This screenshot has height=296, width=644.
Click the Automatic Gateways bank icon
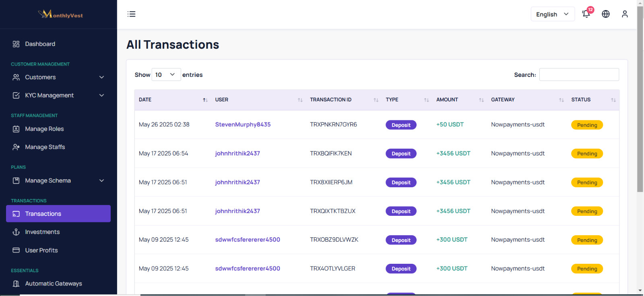coord(16,284)
